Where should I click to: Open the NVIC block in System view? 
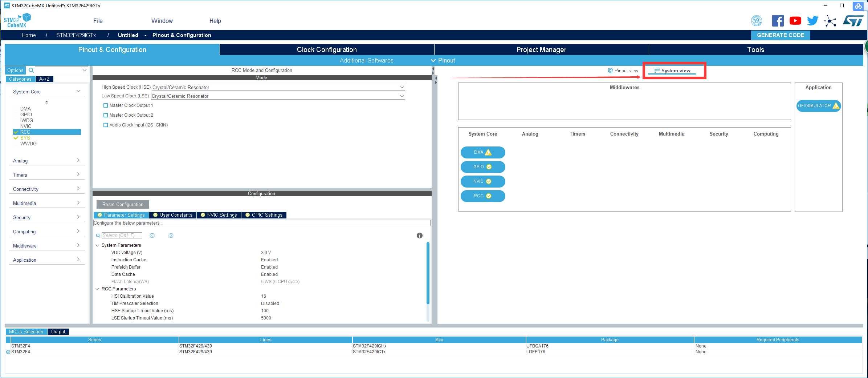point(483,181)
